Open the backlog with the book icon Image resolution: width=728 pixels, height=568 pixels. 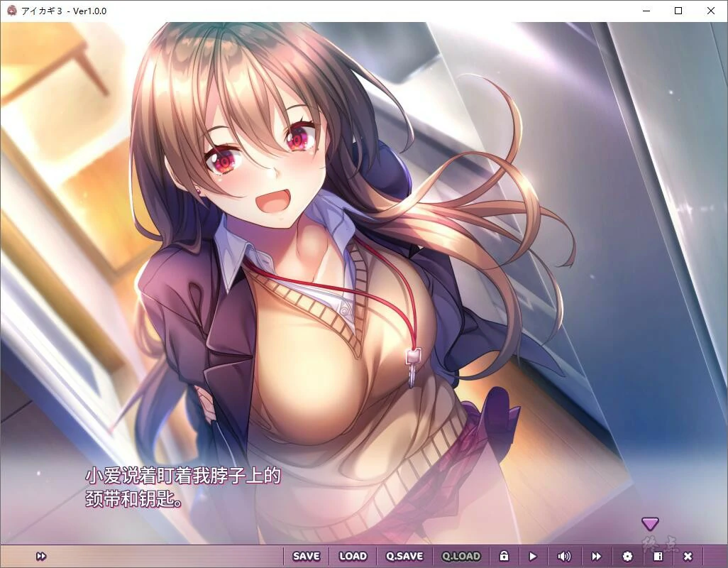[x=657, y=556]
